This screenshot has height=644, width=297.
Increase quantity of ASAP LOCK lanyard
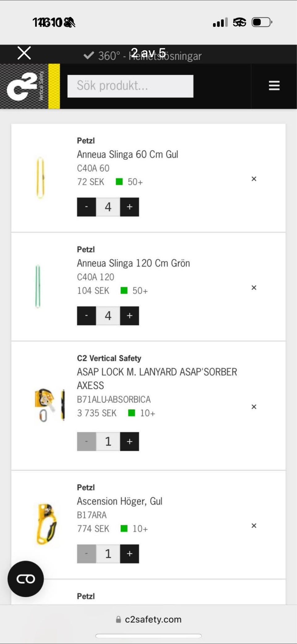click(129, 441)
